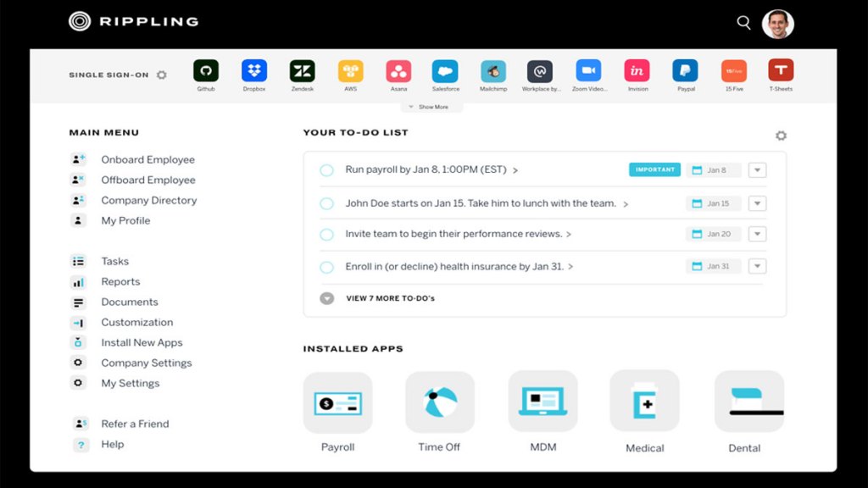
Task: Launch the Dropbox app icon
Action: pos(254,71)
